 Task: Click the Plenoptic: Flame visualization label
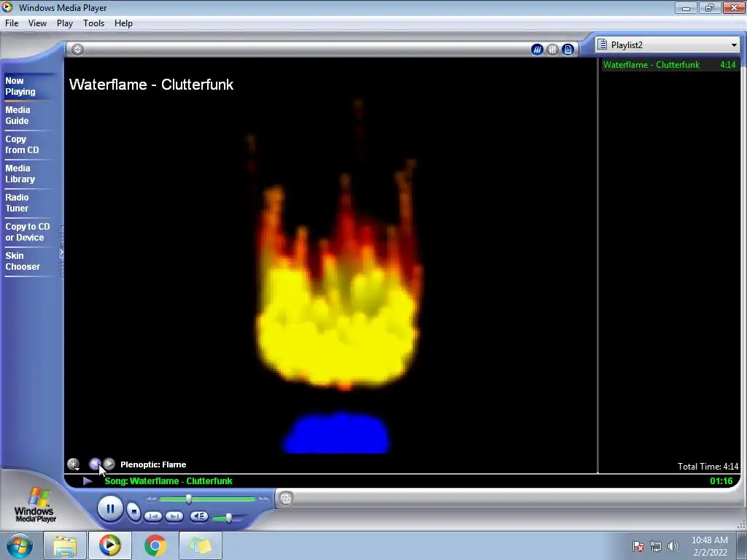[153, 464]
